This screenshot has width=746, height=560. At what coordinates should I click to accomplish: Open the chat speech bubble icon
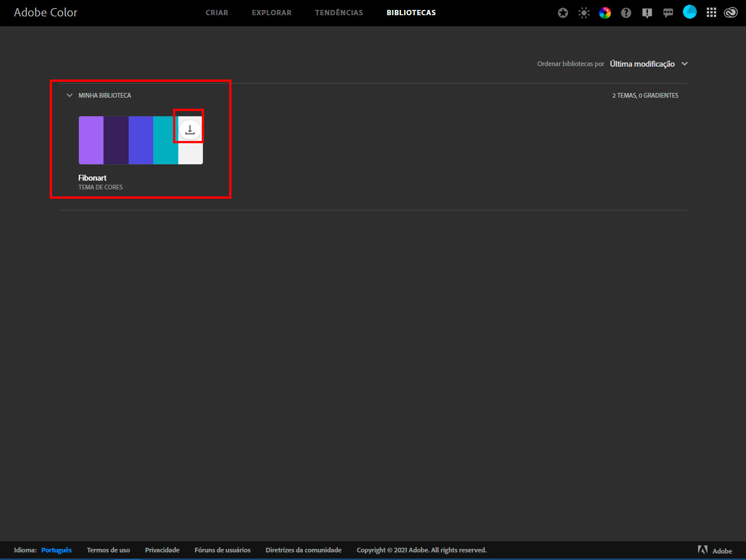pyautogui.click(x=668, y=13)
